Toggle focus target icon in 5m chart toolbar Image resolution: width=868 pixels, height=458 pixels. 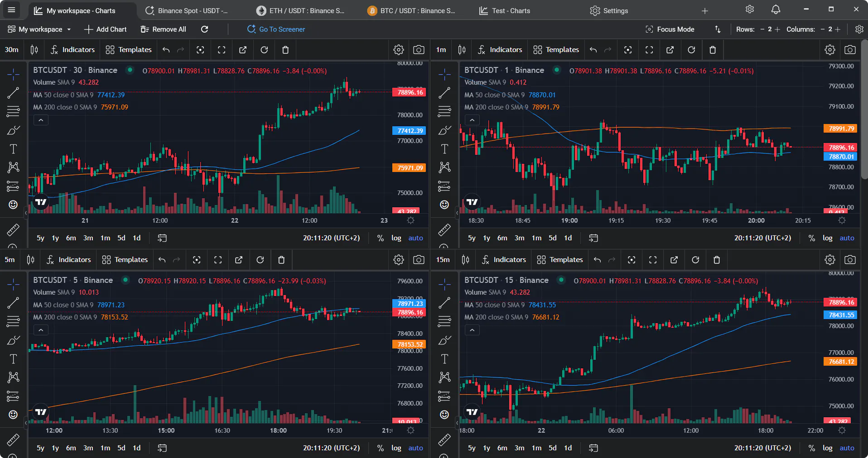click(197, 260)
